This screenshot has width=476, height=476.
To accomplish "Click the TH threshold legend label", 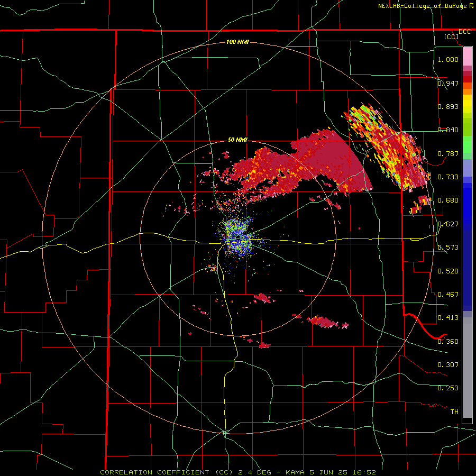I will pyautogui.click(x=454, y=411).
